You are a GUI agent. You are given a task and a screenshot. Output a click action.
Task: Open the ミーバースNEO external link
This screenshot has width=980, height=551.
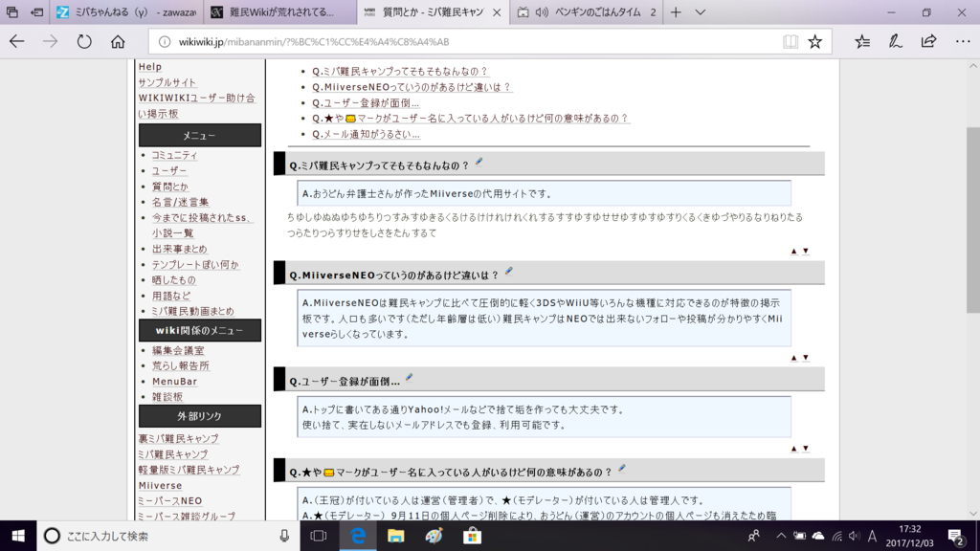(x=170, y=501)
